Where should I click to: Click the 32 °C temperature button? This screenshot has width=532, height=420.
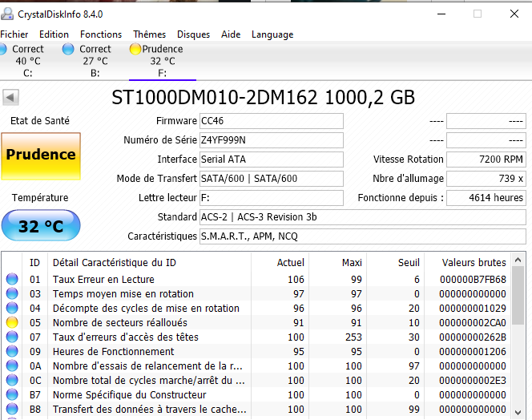point(40,226)
